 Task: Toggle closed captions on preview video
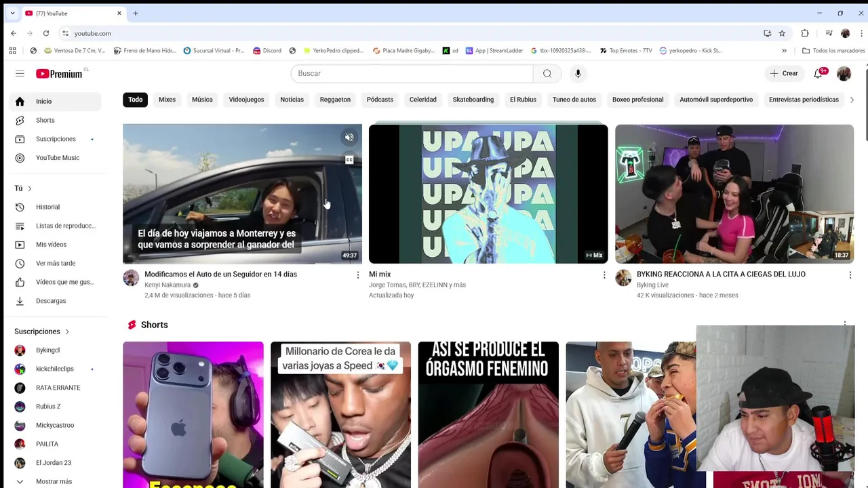click(349, 161)
